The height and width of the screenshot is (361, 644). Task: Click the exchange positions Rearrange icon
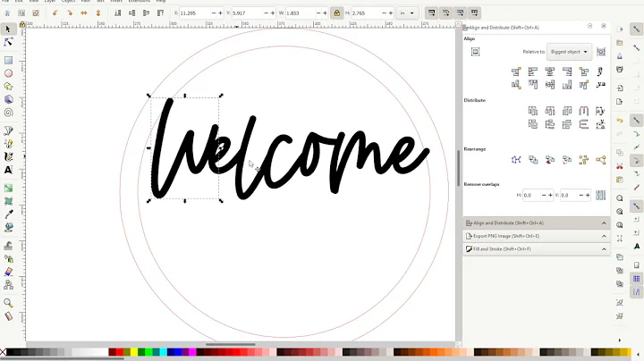(533, 160)
